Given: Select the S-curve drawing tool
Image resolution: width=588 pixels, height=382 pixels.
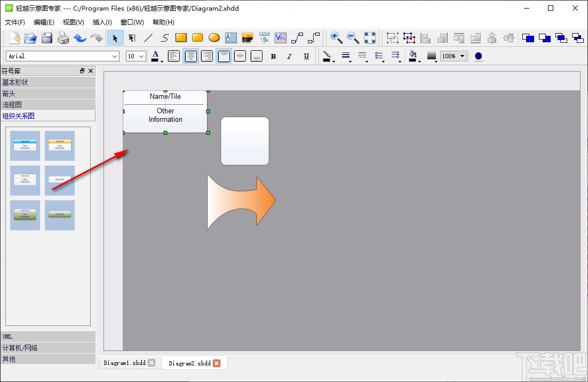Looking at the screenshot, I should [165, 38].
